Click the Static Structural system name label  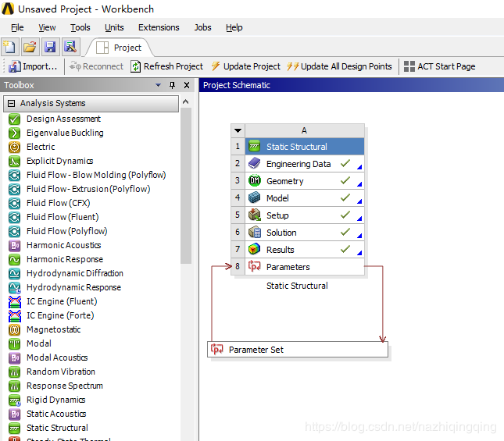pos(297,286)
